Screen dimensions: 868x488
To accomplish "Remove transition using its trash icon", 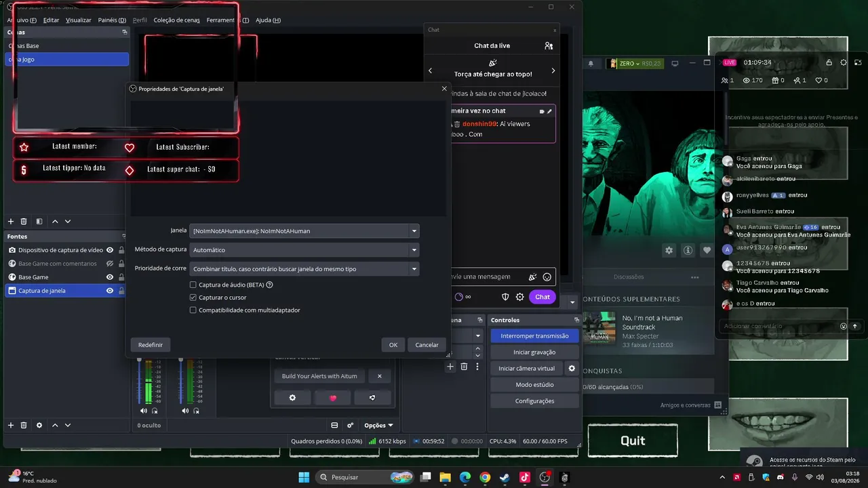I will [465, 367].
